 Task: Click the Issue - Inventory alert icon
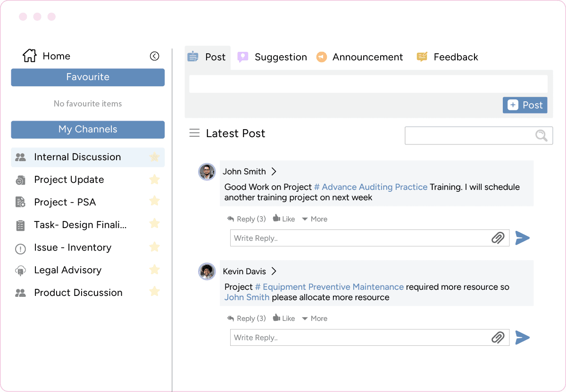coord(20,247)
